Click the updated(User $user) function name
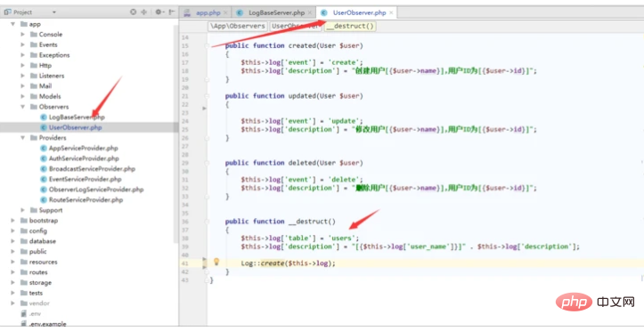The height and width of the screenshot is (331, 644). (x=326, y=96)
